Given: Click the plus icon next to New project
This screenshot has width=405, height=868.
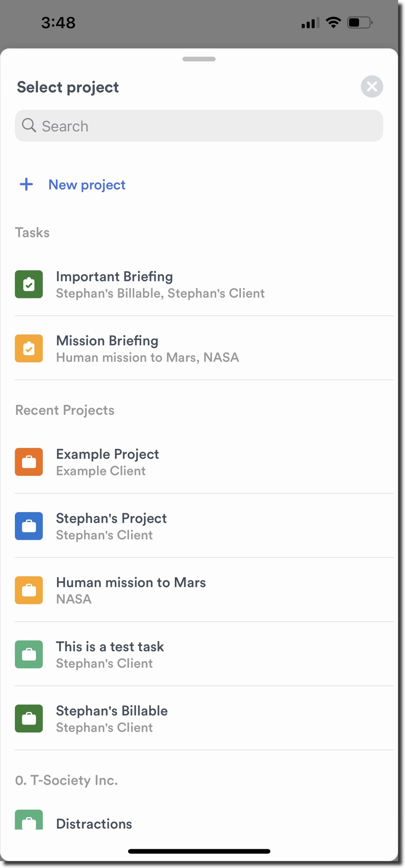Looking at the screenshot, I should 26,185.
